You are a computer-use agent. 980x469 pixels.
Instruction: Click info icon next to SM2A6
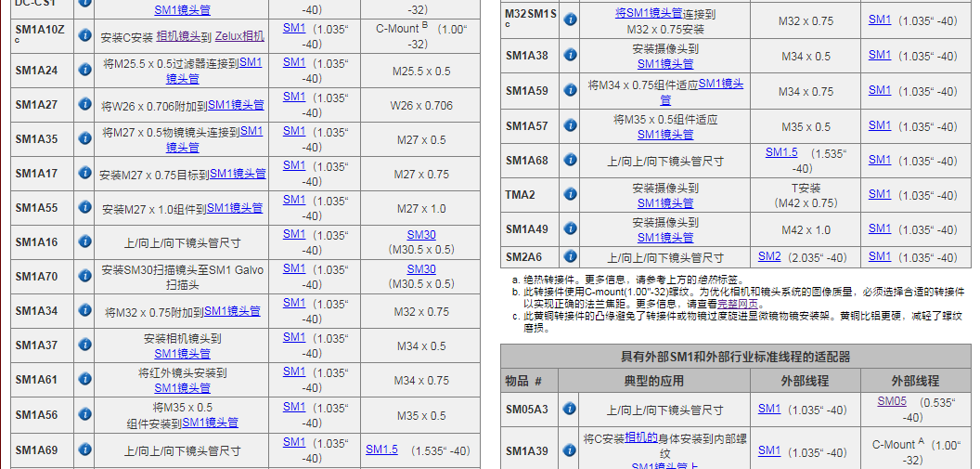571,257
